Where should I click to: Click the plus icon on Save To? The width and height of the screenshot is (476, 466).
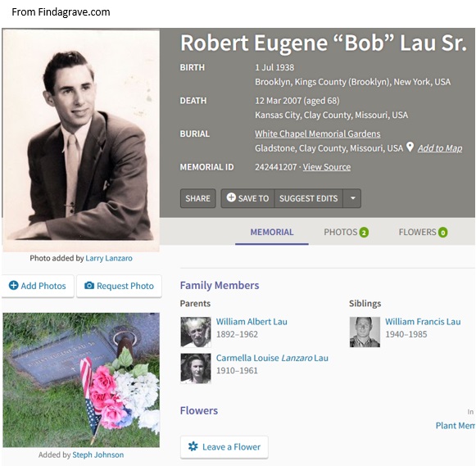231,197
